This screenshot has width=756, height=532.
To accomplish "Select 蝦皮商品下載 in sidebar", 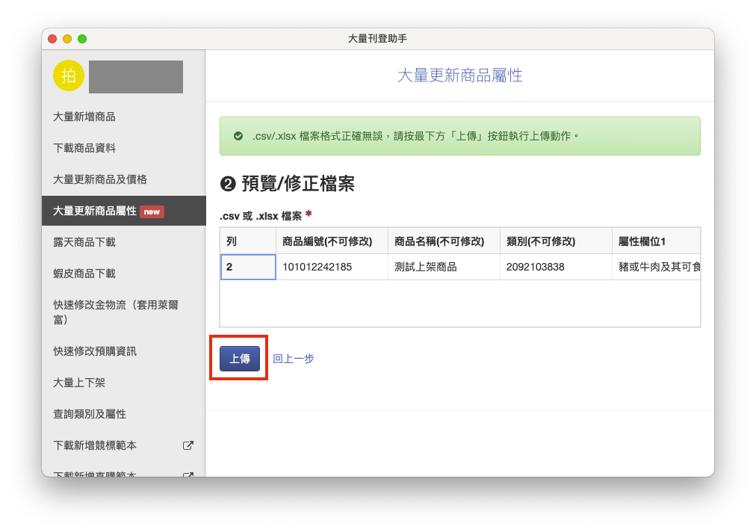I will point(84,273).
